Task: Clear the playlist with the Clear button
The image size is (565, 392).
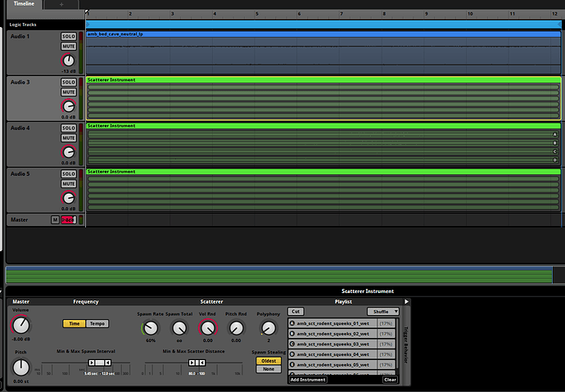Action: click(390, 380)
